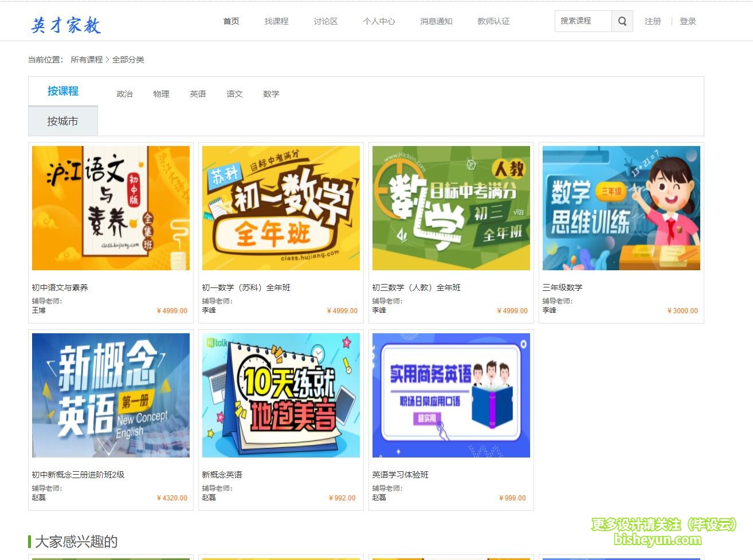Screen dimensions: 753x560
Task: Click the 大家感兴趣的 section heading
Action: (76, 542)
